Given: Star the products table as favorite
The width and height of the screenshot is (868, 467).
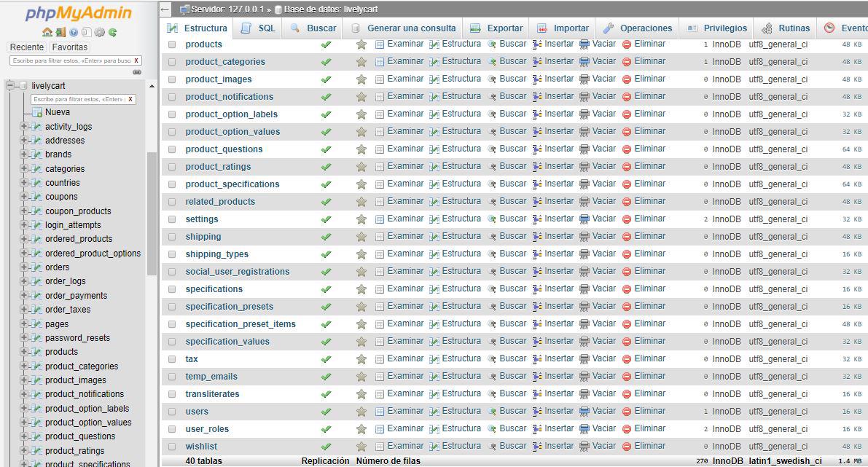Looking at the screenshot, I should (361, 44).
